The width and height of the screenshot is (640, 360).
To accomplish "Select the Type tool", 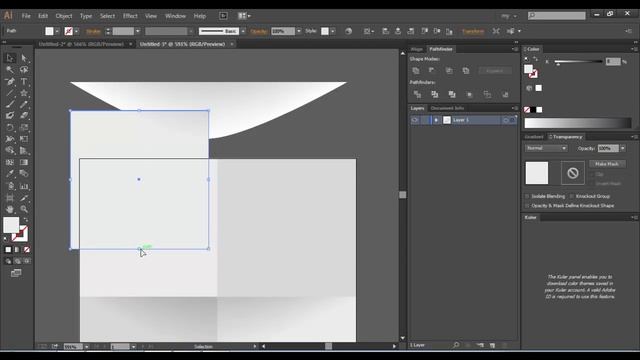I will tap(24, 82).
